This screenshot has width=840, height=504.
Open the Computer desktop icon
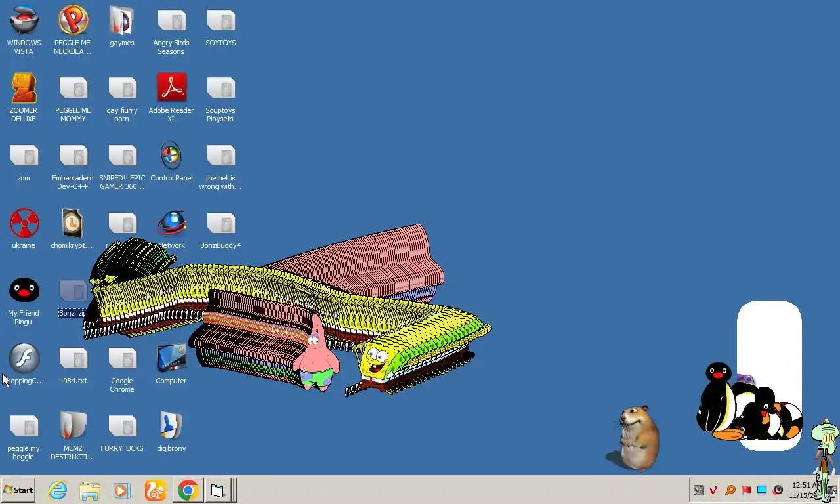tap(171, 364)
